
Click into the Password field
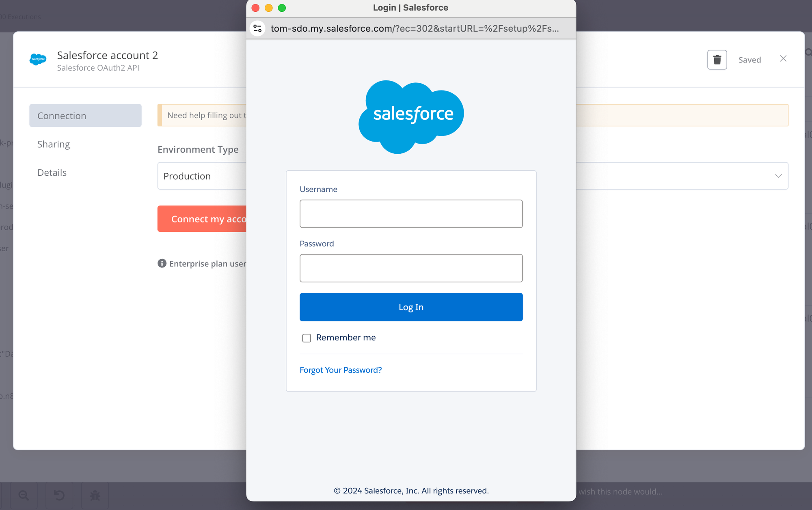coord(411,268)
